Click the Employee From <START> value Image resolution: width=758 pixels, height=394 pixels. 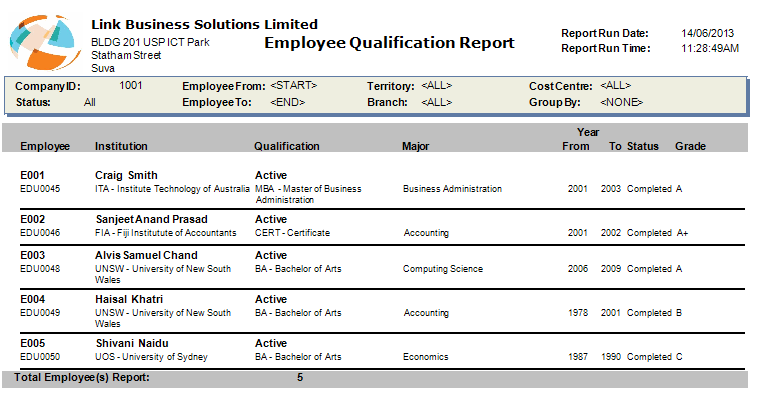293,86
